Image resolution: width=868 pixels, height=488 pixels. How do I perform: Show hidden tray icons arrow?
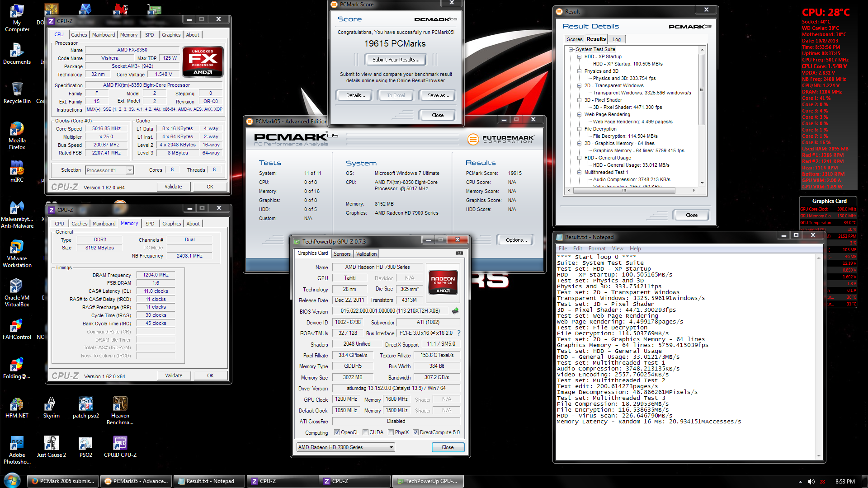coord(800,482)
